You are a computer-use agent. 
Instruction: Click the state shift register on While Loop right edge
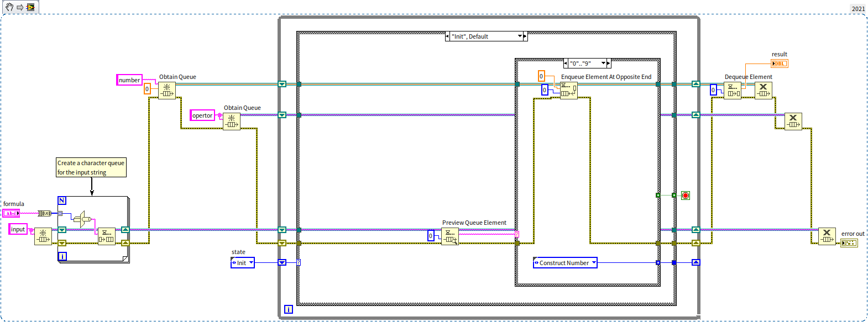696,262
